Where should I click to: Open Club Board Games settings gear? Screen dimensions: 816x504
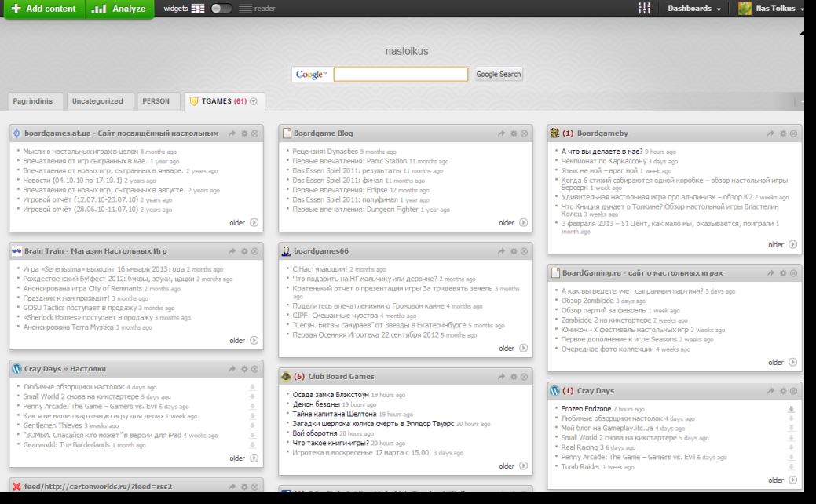(513, 377)
